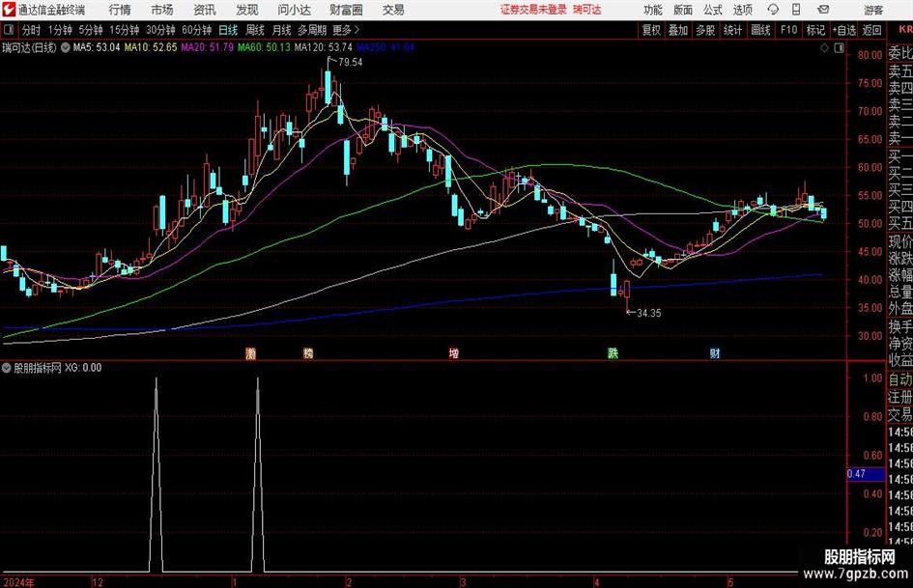Toggle the panel layout icon near the price axis
The height and width of the screenshot is (588, 913).
click(x=839, y=47)
